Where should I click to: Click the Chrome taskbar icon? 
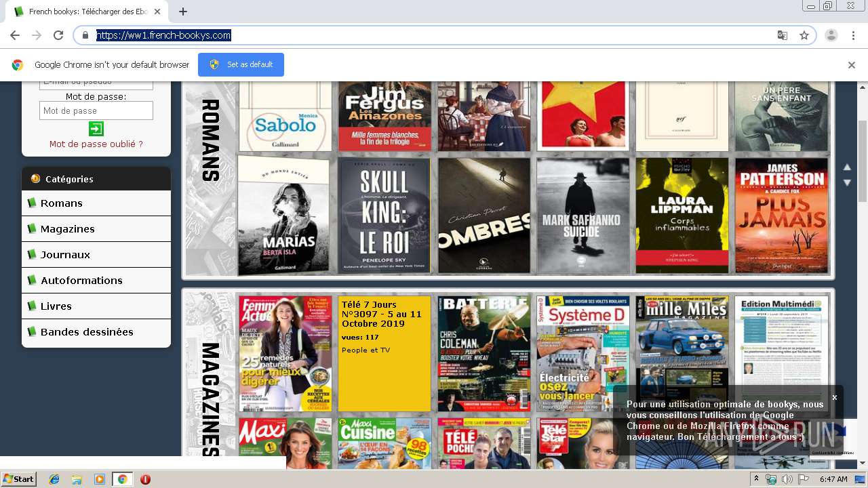122,479
